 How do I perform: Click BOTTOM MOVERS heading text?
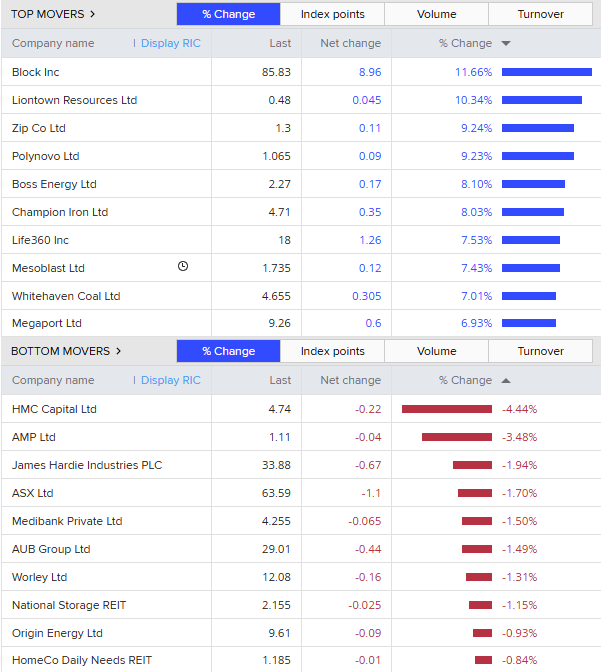[x=60, y=351]
